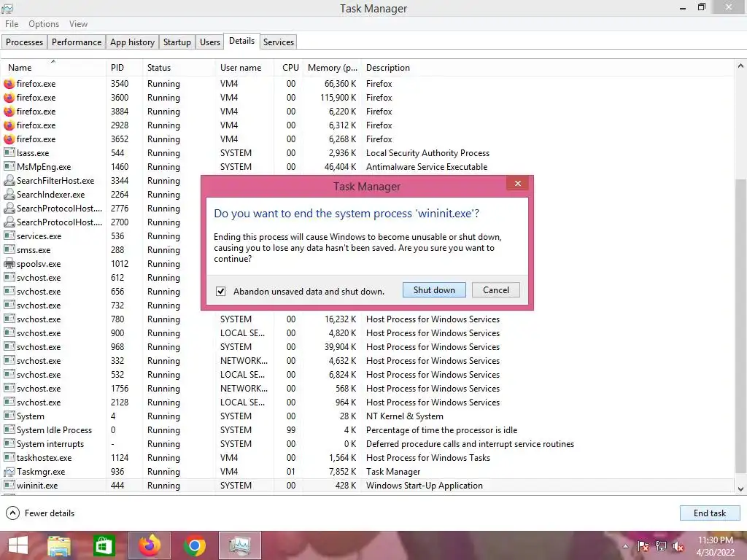Click the Action Center flag tray icon
The image size is (747, 560).
(643, 546)
